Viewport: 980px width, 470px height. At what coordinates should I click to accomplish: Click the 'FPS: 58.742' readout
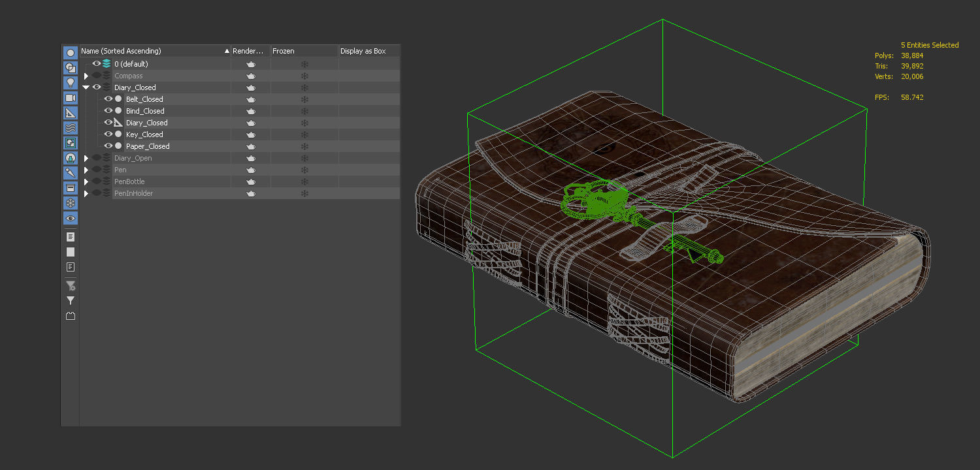click(899, 97)
